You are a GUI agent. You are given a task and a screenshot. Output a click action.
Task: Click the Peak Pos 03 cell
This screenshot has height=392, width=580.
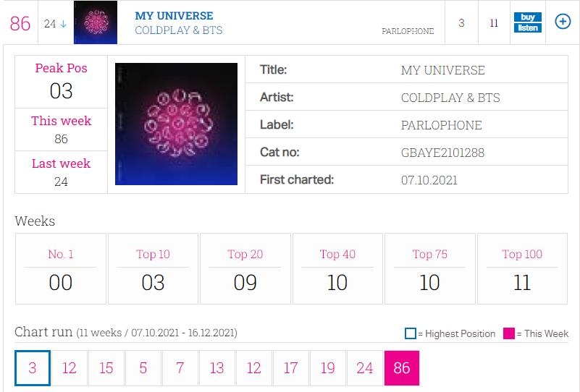62,81
